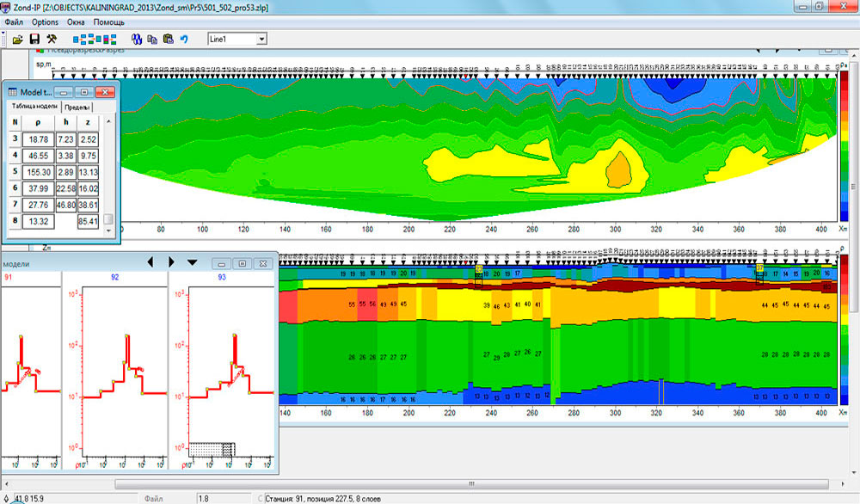Click the paste clipboard toolbar icon

pos(168,40)
